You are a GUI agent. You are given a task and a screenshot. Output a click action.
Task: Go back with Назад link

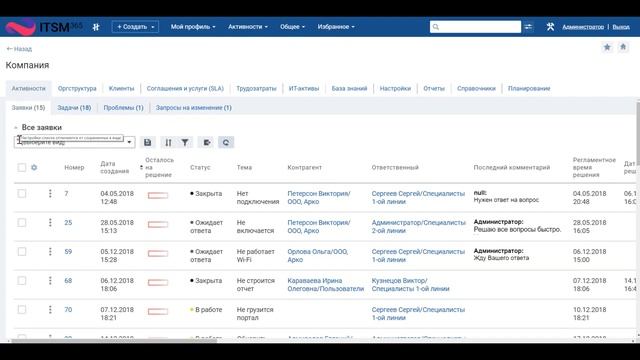19,49
